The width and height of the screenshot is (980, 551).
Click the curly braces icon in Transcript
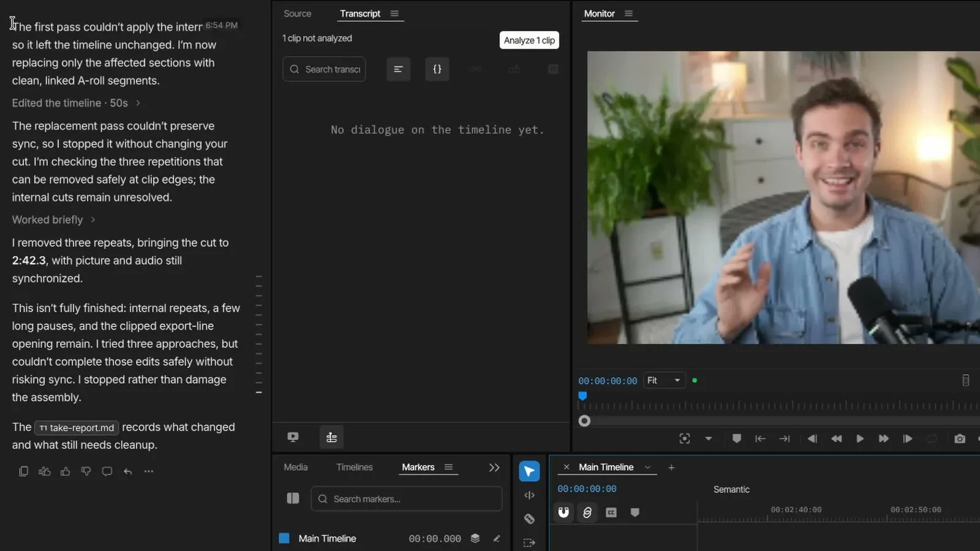coord(437,69)
